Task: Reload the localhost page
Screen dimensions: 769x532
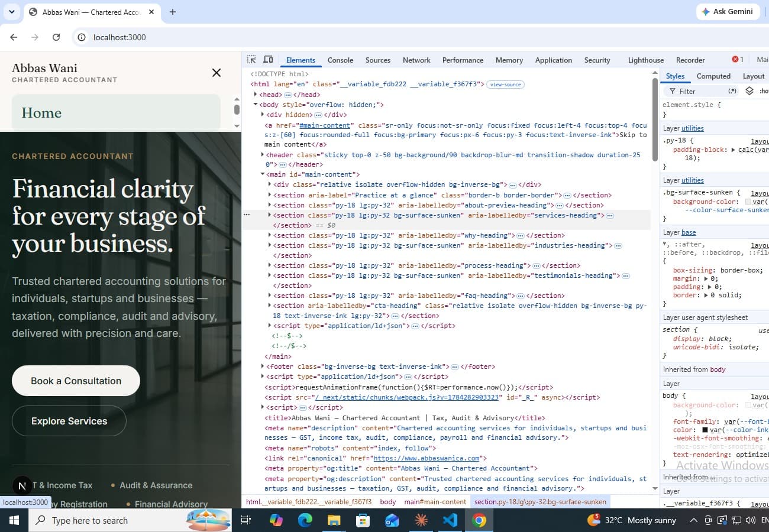Action: 56,37
